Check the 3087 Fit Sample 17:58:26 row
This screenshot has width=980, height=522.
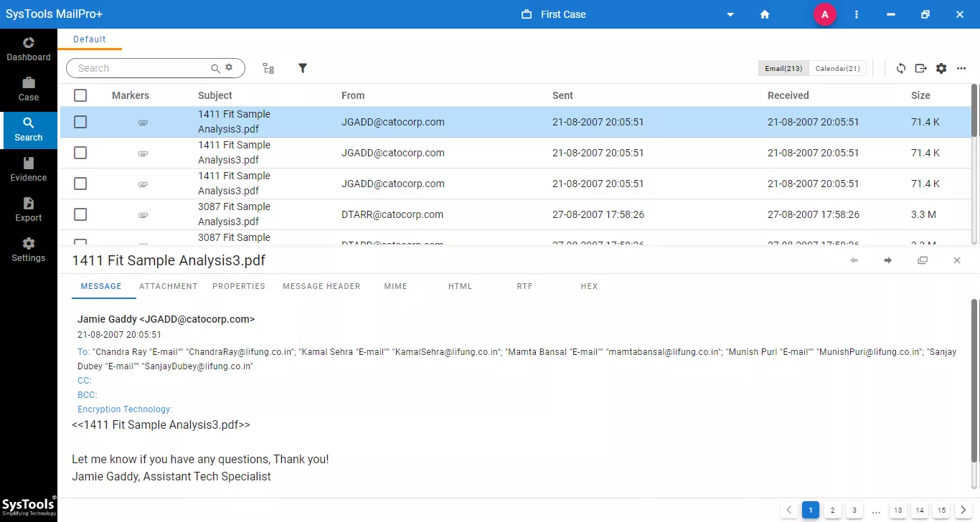[80, 214]
